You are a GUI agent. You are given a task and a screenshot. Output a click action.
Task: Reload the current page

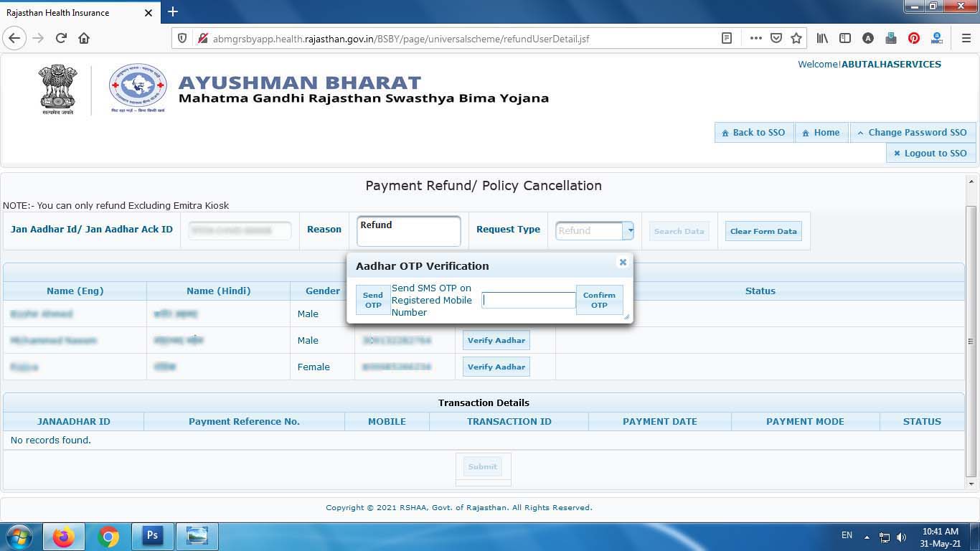(x=61, y=38)
